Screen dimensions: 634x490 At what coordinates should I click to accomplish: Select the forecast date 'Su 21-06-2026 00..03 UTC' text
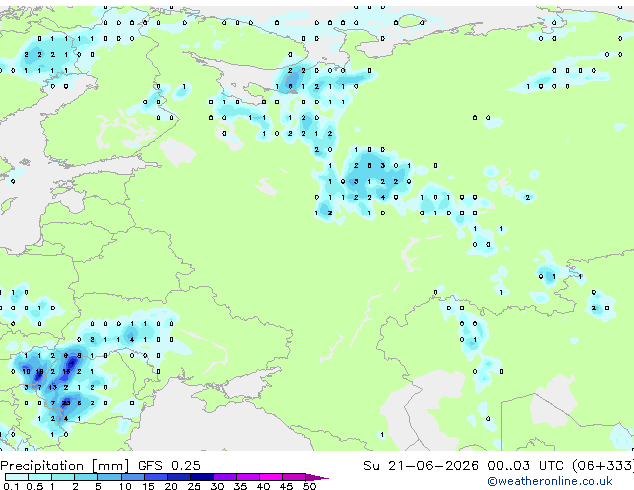(463, 466)
